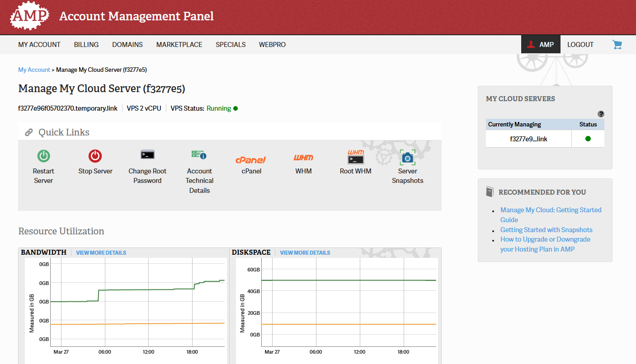636x364 pixels.
Task: Open Getting Started with Snapshots link
Action: [x=546, y=230]
